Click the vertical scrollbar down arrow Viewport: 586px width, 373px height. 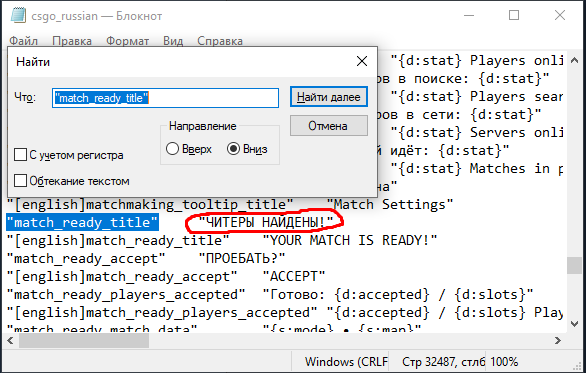click(574, 324)
